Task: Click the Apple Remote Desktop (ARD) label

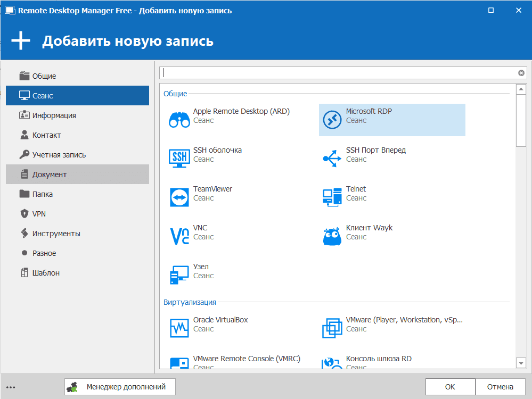Action: point(241,111)
